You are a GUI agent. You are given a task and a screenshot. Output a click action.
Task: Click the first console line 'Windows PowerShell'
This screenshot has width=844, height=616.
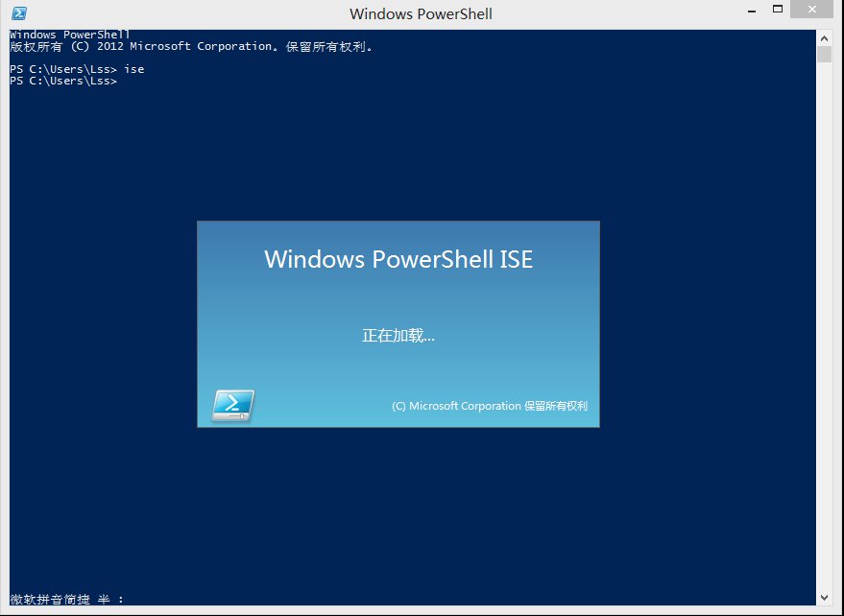tap(69, 35)
